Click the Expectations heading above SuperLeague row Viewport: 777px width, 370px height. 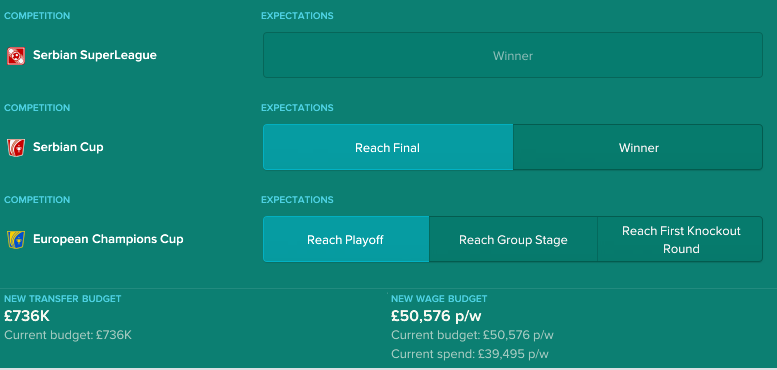pyautogui.click(x=297, y=16)
